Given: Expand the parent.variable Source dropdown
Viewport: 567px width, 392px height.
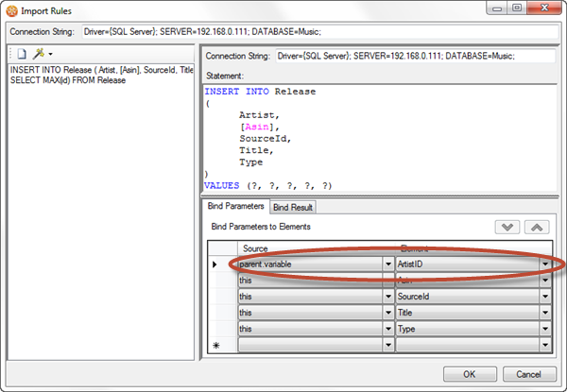Looking at the screenshot, I should [388, 264].
